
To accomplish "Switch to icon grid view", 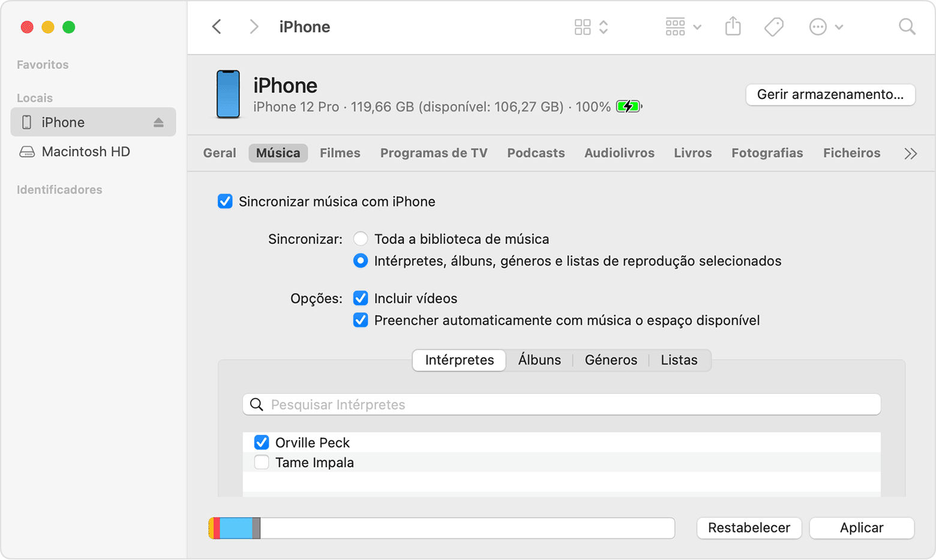I will pyautogui.click(x=582, y=27).
